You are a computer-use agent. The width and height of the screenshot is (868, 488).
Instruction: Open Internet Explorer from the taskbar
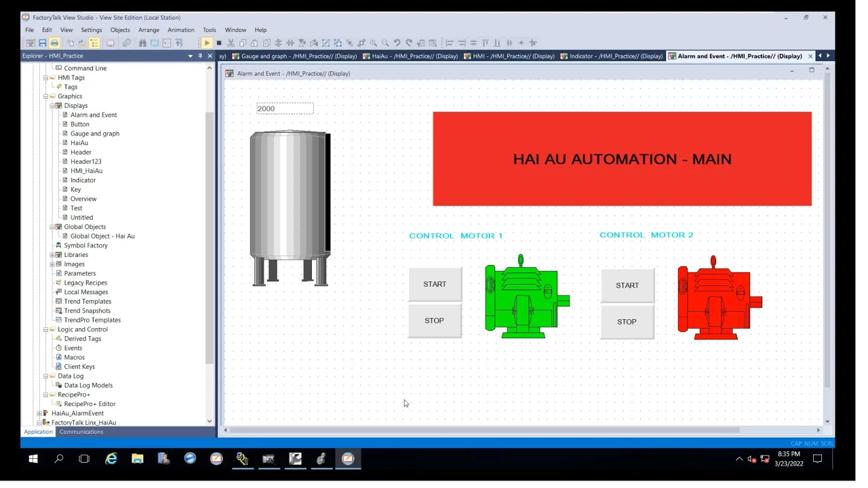(x=111, y=459)
